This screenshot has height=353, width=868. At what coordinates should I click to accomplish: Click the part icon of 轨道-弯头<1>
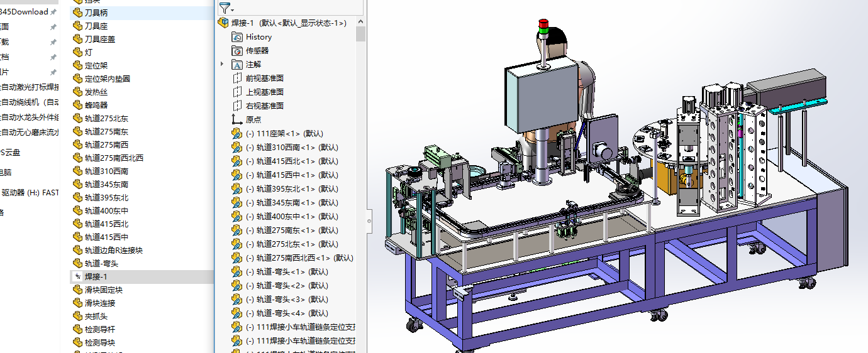(237, 272)
